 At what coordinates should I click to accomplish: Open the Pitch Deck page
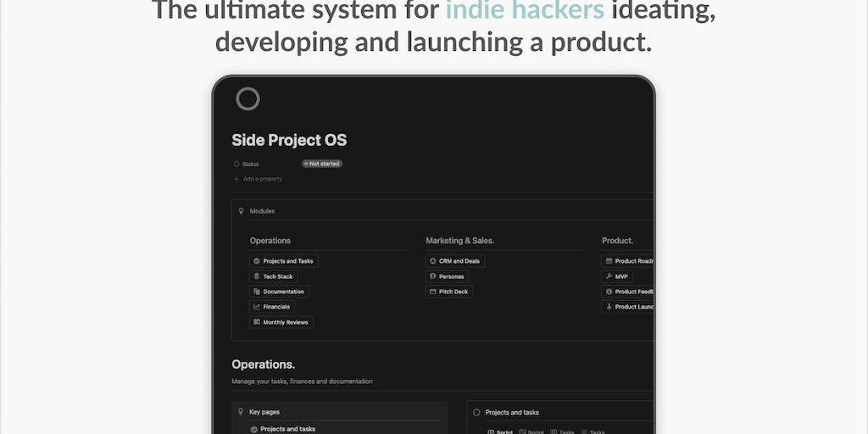(449, 292)
